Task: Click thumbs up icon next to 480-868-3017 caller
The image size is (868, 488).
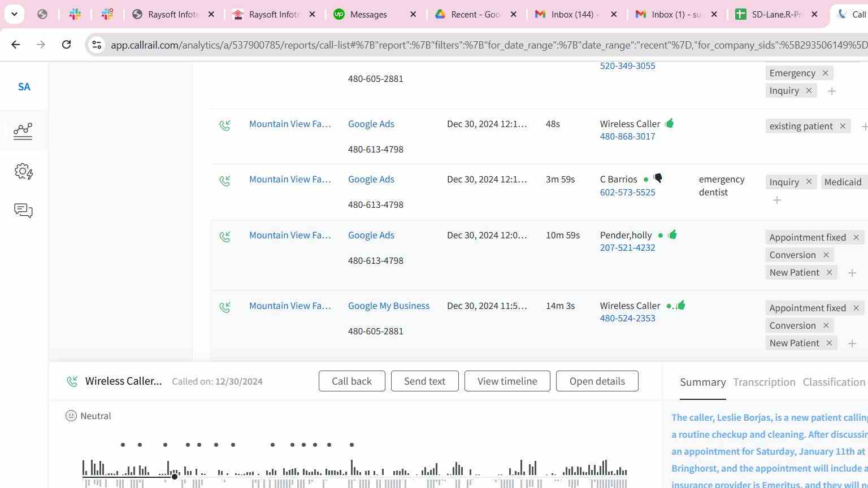Action: tap(669, 123)
